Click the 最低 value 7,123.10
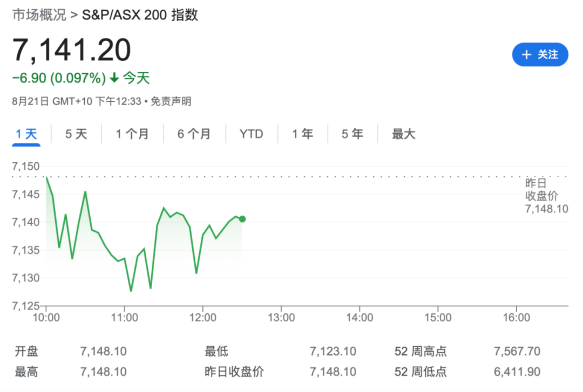This screenshot has height=392, width=583. coord(333,351)
